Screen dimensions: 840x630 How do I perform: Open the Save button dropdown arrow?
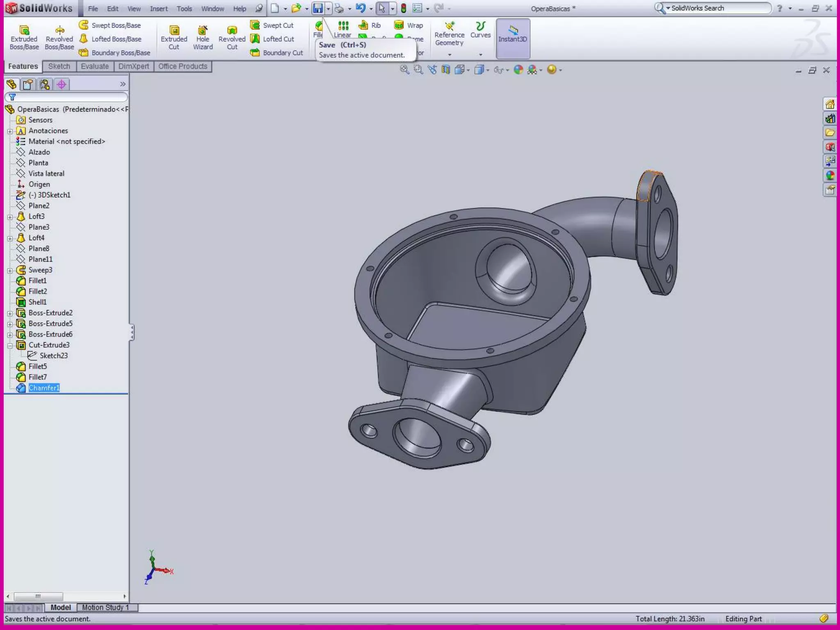328,8
